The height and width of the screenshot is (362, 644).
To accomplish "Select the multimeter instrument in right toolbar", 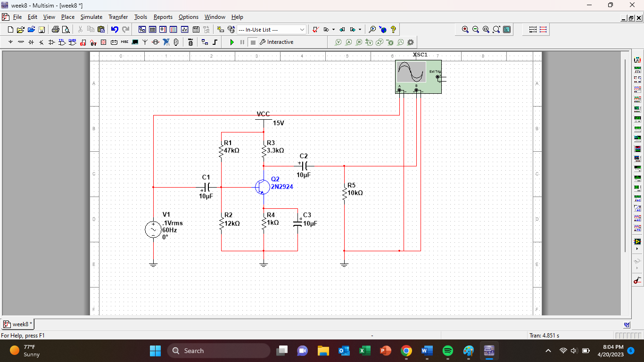I will point(637,60).
